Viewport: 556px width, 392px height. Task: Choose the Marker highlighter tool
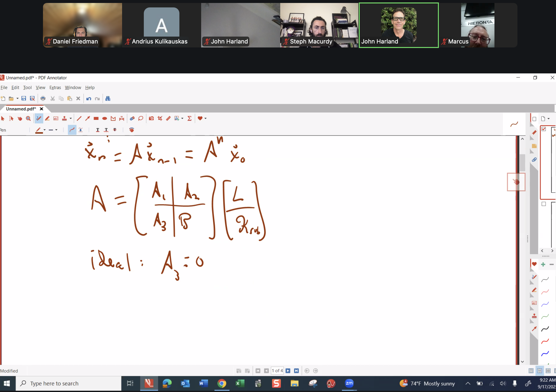tap(47, 118)
